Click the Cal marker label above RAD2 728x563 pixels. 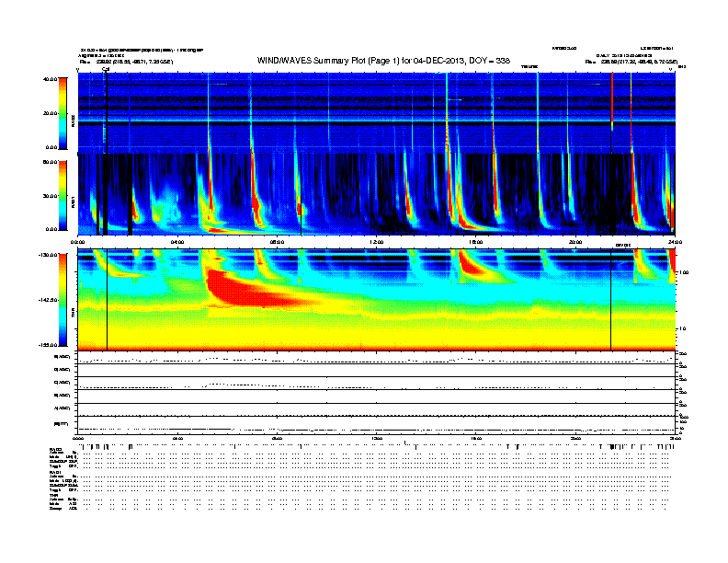click(x=106, y=69)
